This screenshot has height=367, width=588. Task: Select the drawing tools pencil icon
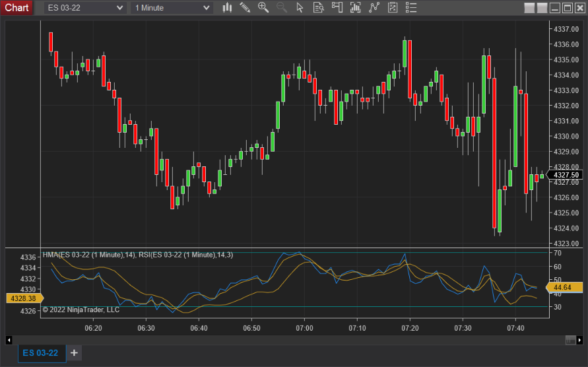pyautogui.click(x=245, y=7)
